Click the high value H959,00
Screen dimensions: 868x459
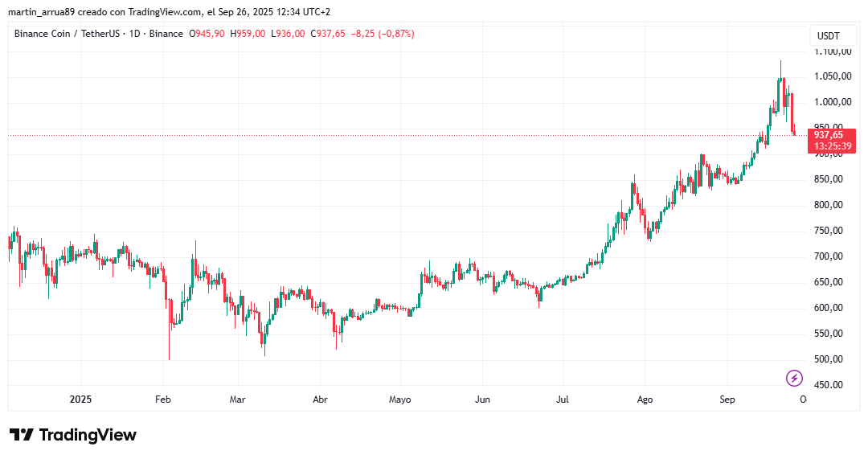pos(248,34)
